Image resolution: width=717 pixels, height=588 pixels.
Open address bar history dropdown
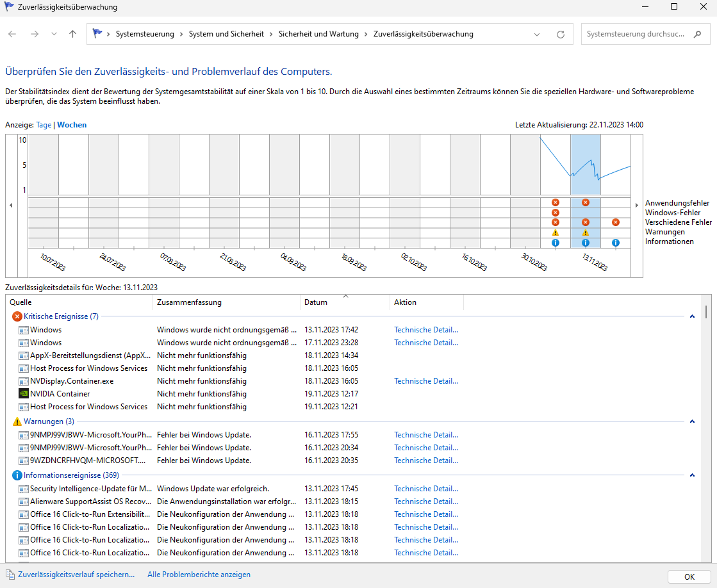537,35
